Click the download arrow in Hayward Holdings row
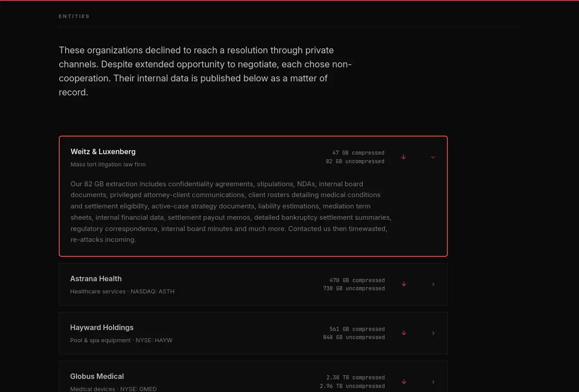579x392 pixels. pyautogui.click(x=404, y=333)
